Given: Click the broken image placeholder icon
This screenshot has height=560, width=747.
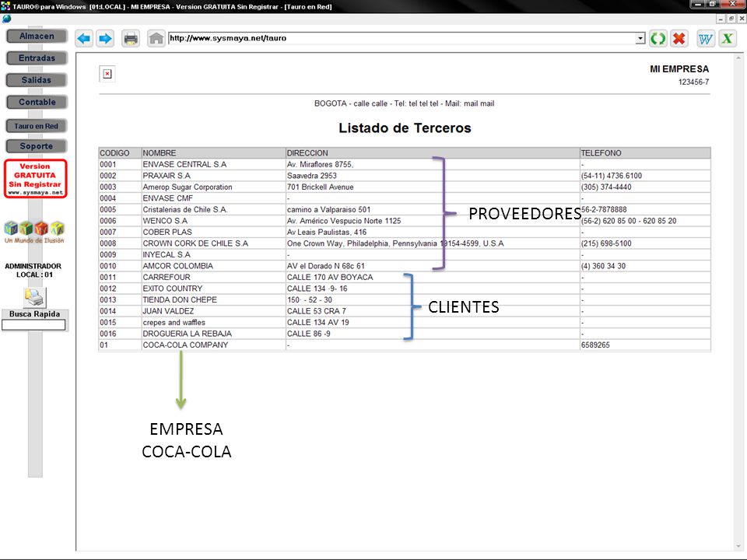Looking at the screenshot, I should [x=107, y=74].
